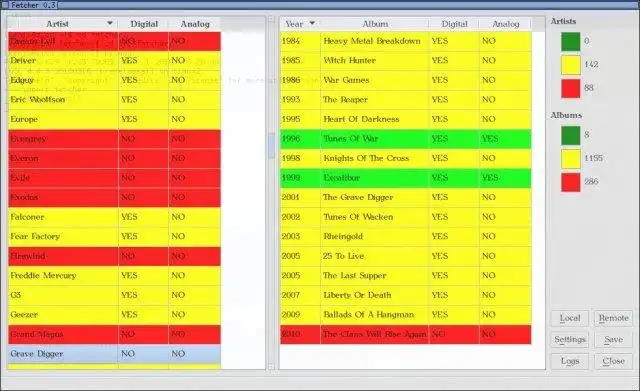Click the red Artists swatch labeled 88
The width and height of the screenshot is (640, 391).
pos(570,88)
